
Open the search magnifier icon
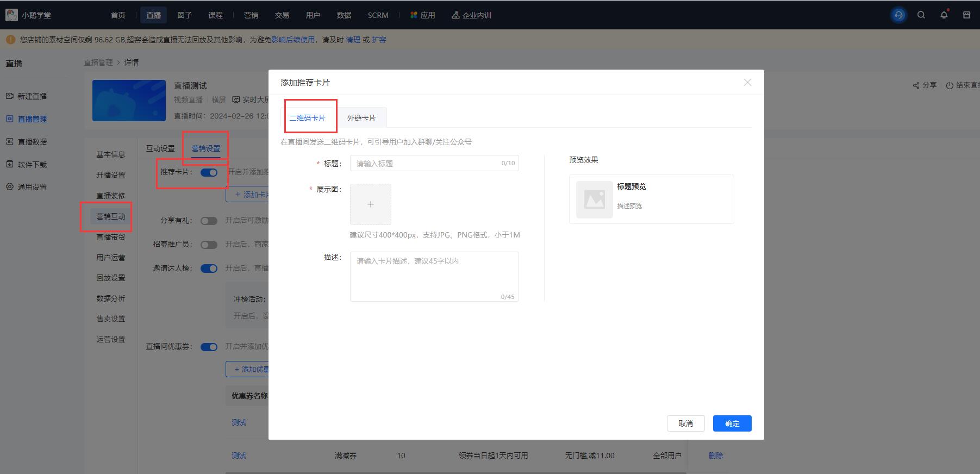pos(921,15)
